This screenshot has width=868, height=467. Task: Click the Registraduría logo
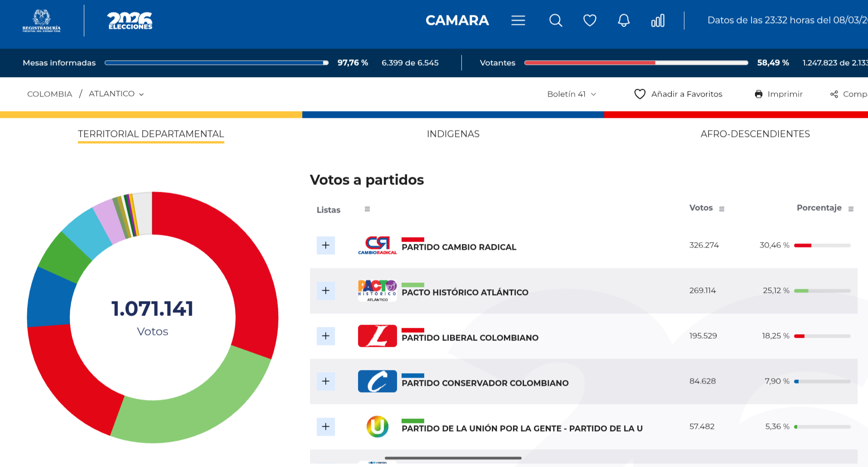[x=41, y=20]
